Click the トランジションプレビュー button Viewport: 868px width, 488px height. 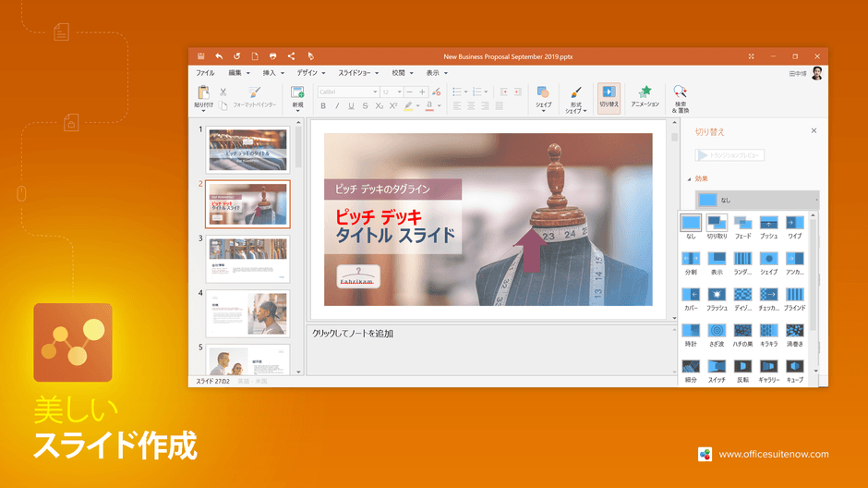(x=729, y=155)
